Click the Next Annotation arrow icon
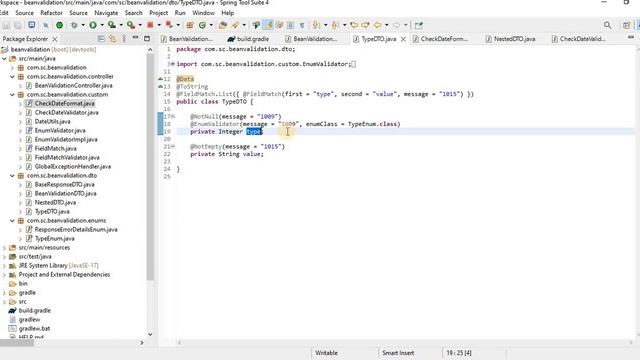This screenshot has width=640, height=360. [316, 25]
